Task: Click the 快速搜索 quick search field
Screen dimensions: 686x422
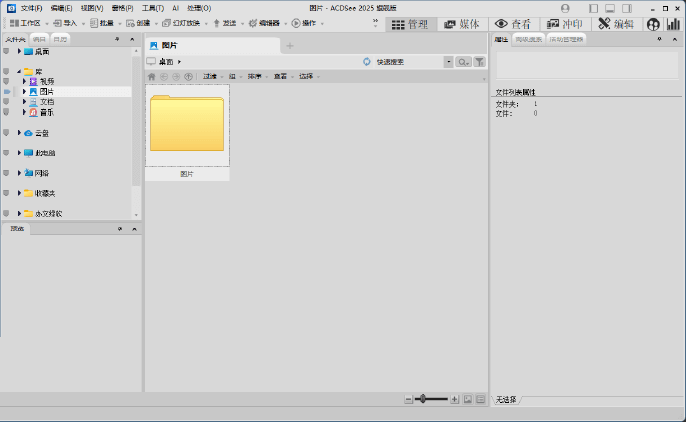Action: coord(409,62)
